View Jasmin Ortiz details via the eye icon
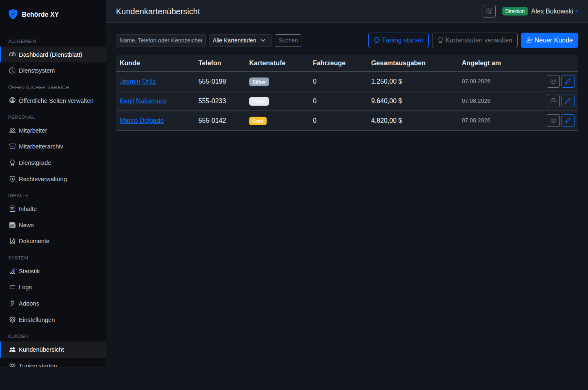588x390 pixels. coord(553,82)
